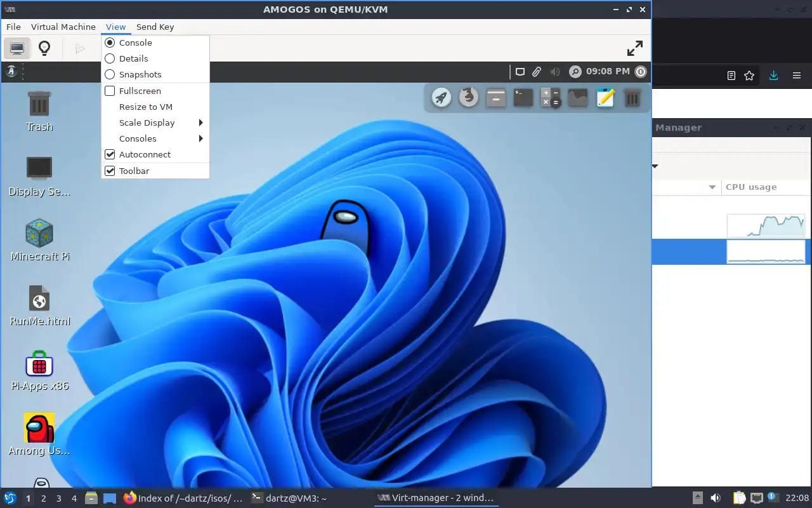Select Among Us desktop icon
This screenshot has width=812, height=508.
[39, 435]
